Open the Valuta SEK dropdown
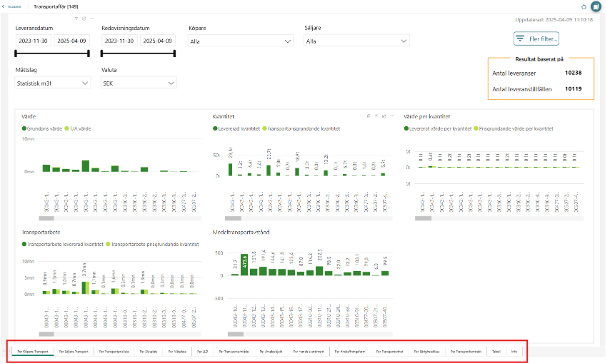This screenshot has width=606, height=364. [x=139, y=83]
